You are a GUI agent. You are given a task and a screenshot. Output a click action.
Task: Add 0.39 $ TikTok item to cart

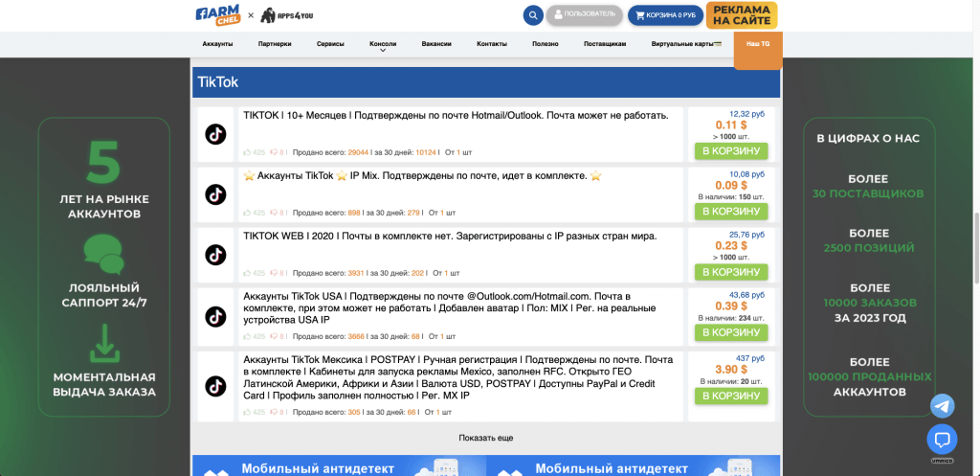(730, 332)
